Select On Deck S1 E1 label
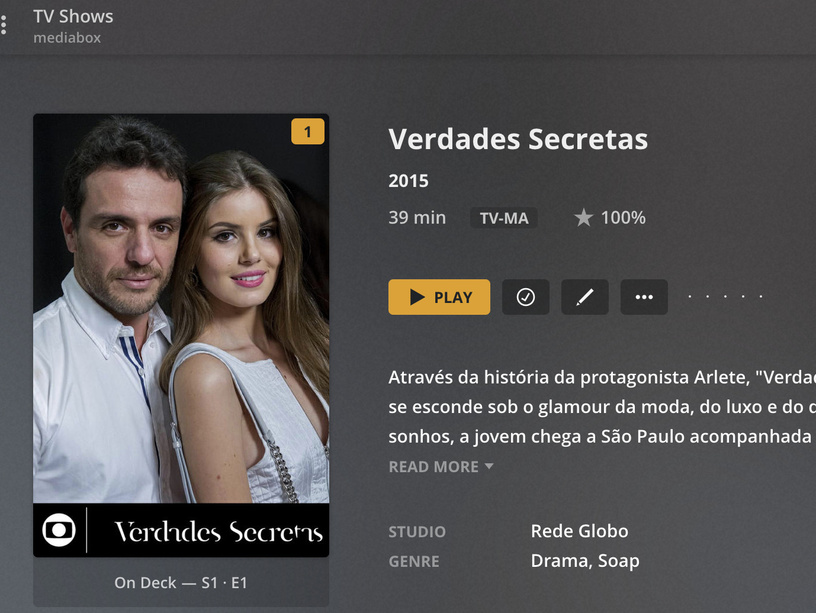 pos(181,583)
